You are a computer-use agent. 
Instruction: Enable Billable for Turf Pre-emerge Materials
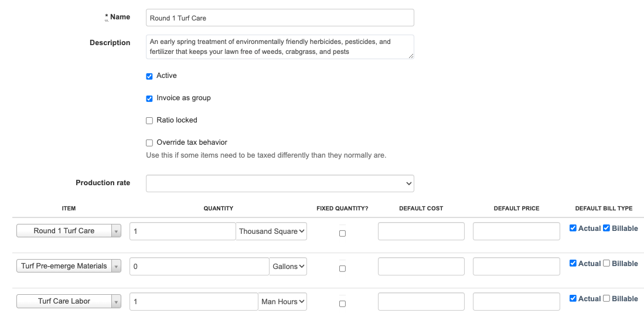tap(606, 264)
